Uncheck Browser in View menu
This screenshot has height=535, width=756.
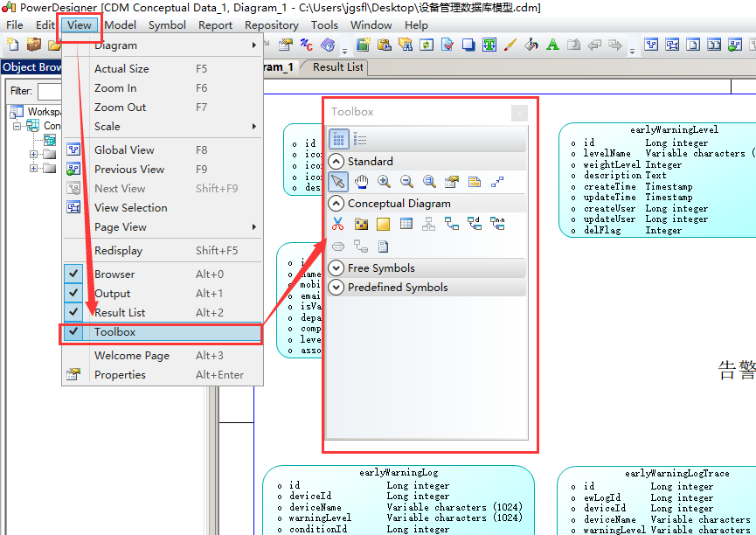[163, 274]
